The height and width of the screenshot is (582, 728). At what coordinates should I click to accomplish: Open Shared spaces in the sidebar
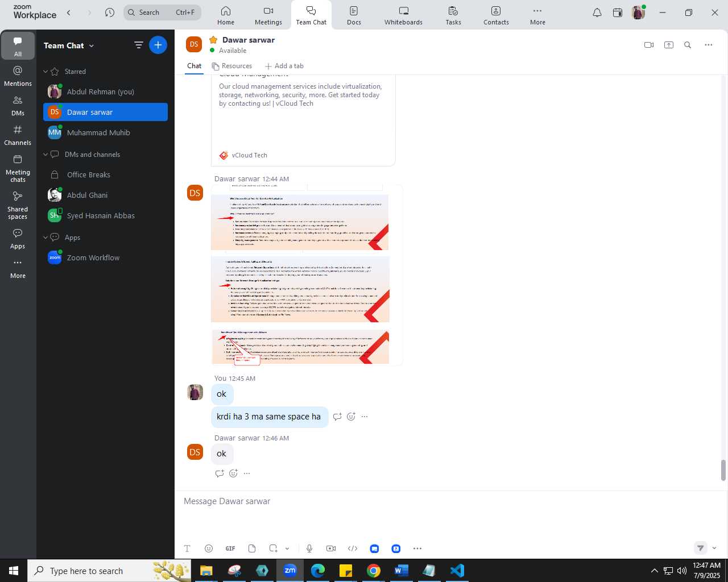18,205
